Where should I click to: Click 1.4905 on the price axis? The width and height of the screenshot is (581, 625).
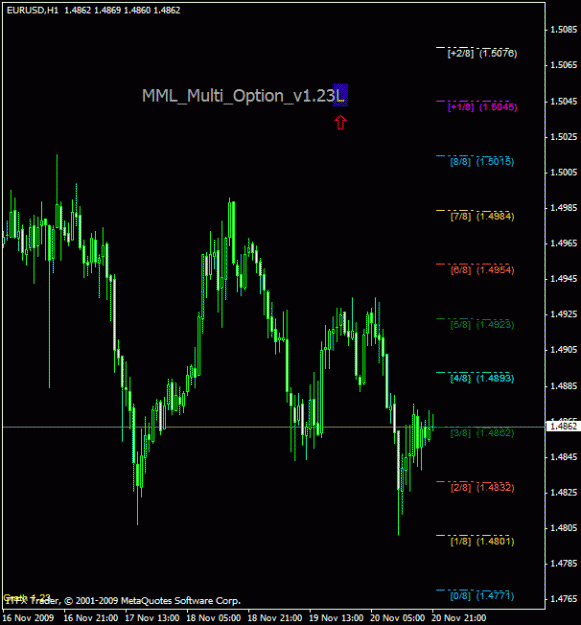tap(563, 350)
